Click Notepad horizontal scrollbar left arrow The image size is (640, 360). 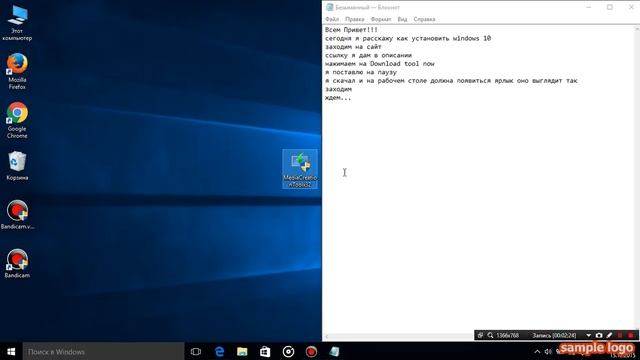(x=326, y=337)
